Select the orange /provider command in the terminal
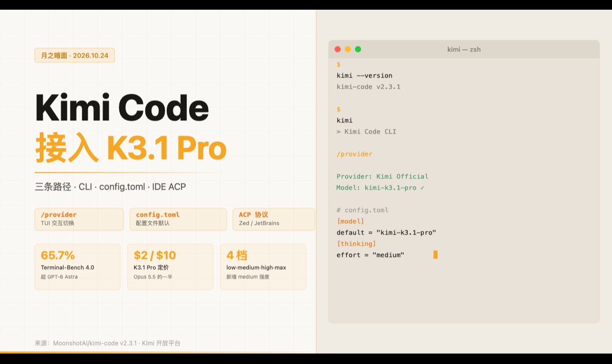Viewport: 612px width, 364px height. point(354,154)
